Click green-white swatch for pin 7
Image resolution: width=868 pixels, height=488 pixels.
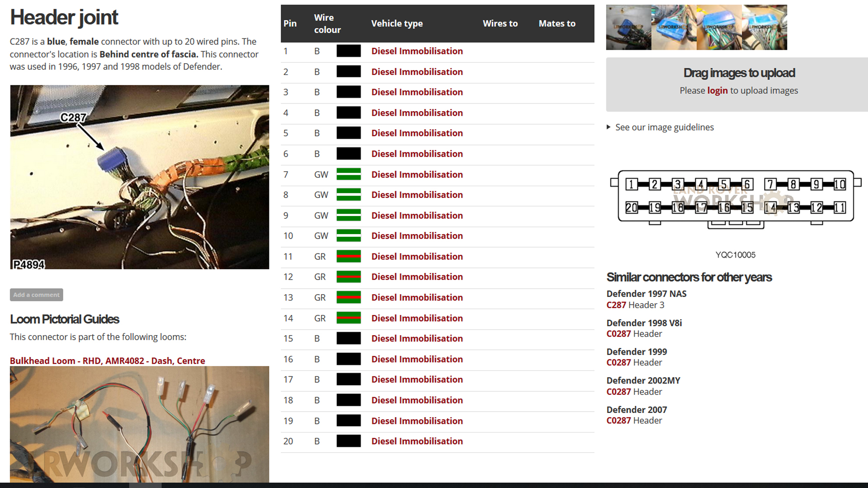click(x=349, y=174)
